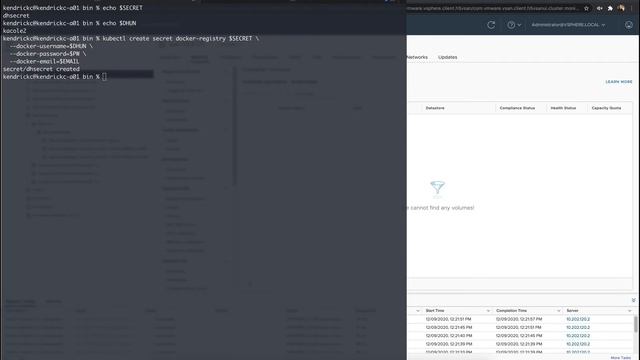Screen dimensions: 640x360
Task: Click the terminal prompt cursor
Action: 104,77
